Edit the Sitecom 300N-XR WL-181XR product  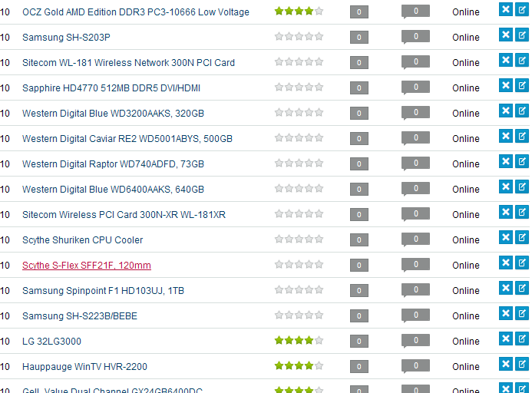click(522, 212)
